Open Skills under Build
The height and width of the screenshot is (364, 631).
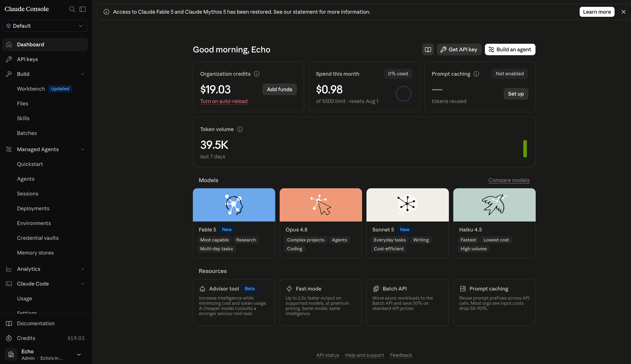pyautogui.click(x=23, y=118)
